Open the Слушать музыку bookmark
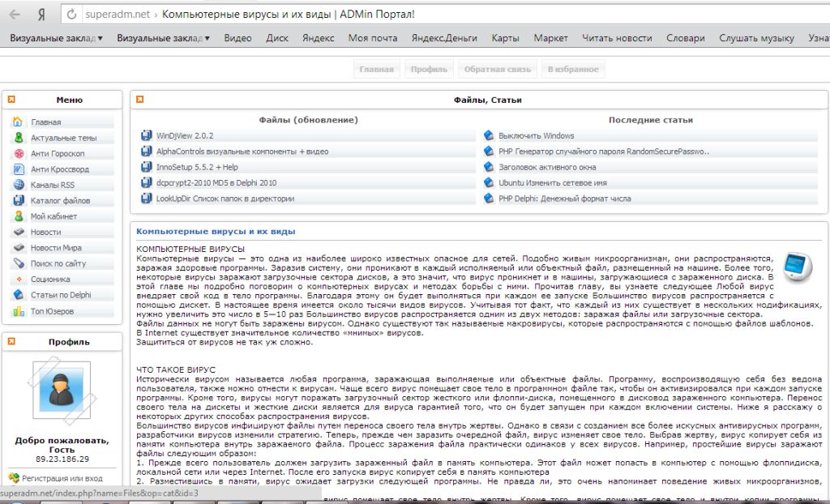Image resolution: width=830 pixels, height=504 pixels. coord(756,38)
